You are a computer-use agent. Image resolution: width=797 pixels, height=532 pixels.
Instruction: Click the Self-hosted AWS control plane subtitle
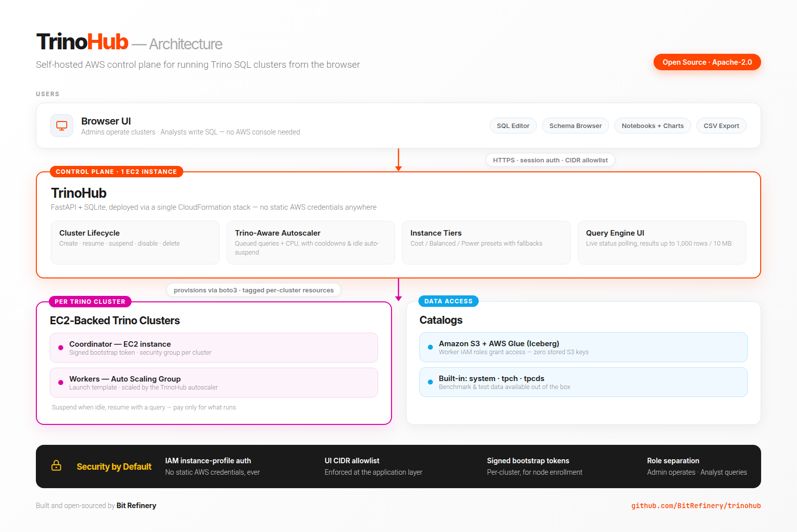(x=198, y=65)
